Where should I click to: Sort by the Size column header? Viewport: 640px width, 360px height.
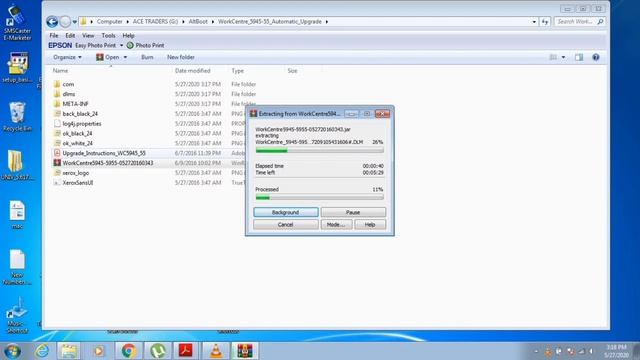coord(292,71)
